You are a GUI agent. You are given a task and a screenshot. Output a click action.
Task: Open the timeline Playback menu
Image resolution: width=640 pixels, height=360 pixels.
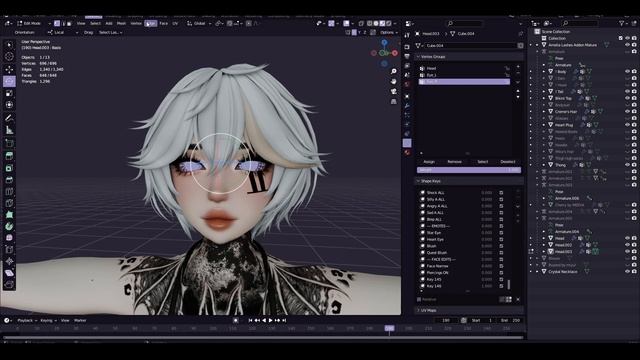coord(27,320)
